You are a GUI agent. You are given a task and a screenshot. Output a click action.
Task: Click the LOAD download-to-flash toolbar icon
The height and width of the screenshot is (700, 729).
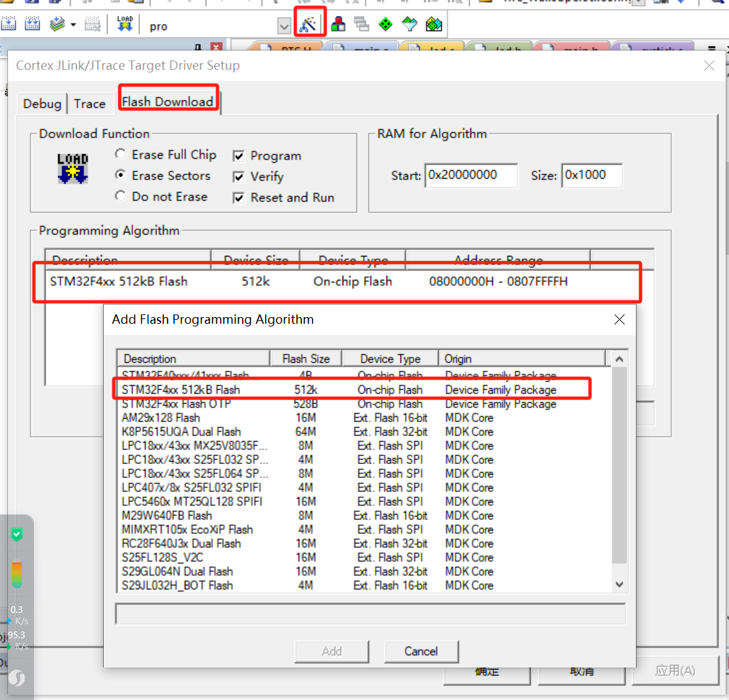124,24
